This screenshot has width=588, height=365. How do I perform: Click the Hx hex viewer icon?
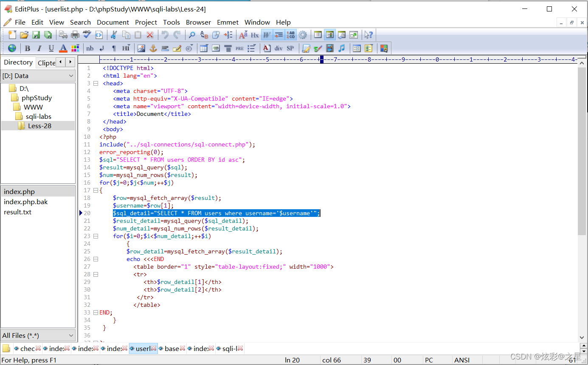[255, 35]
